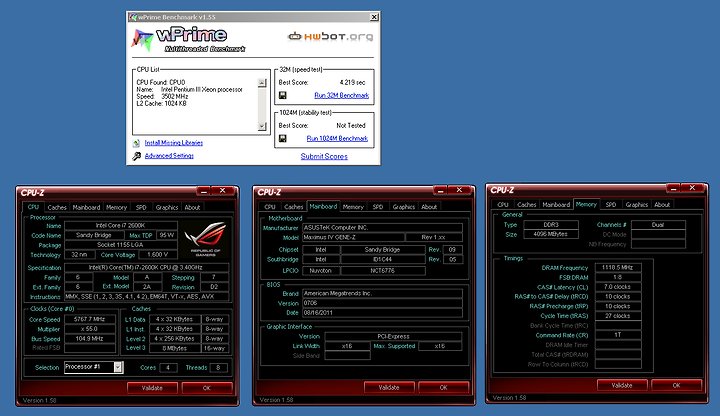Click the CAS# Latency value 7.0 clocks
The width and height of the screenshot is (720, 416).
618,287
